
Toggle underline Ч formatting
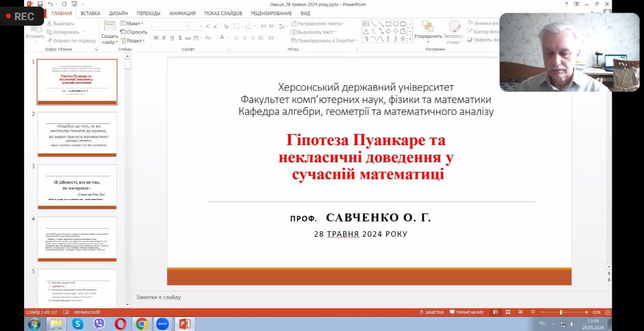[x=172, y=38]
